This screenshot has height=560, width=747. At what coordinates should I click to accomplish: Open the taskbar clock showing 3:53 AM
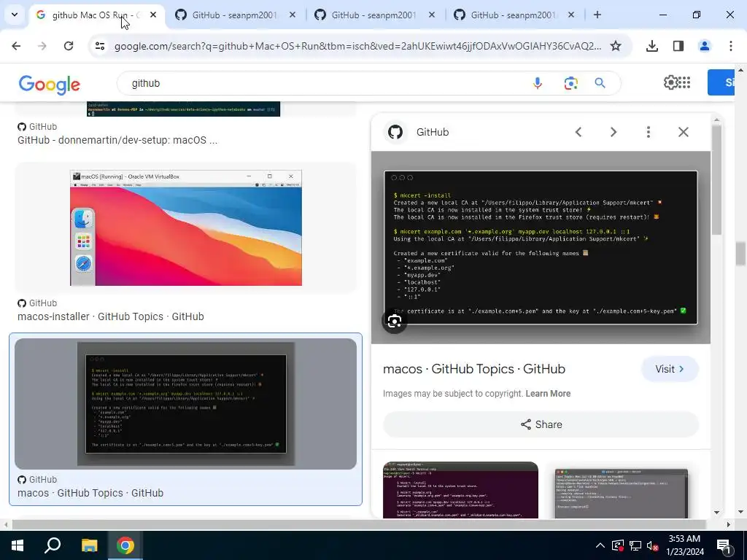pyautogui.click(x=684, y=545)
